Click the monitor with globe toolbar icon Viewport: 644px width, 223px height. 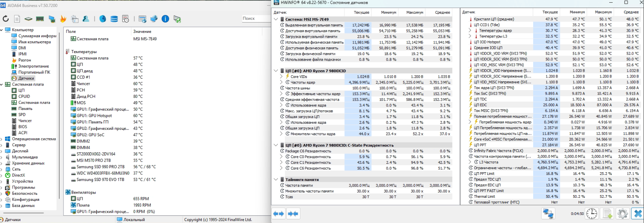click(154, 19)
